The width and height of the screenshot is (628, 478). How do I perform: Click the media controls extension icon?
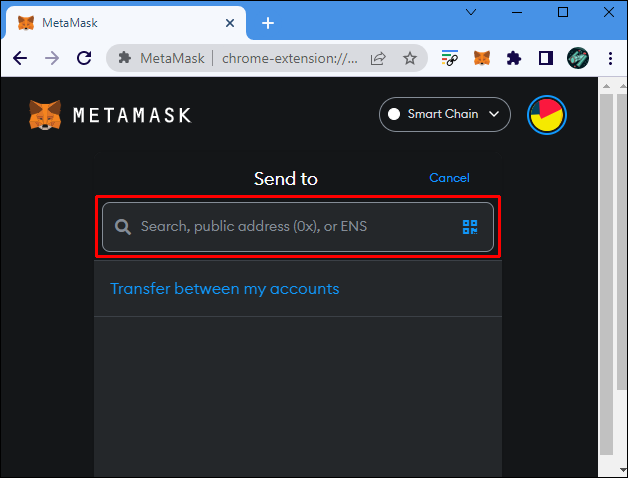tap(450, 58)
